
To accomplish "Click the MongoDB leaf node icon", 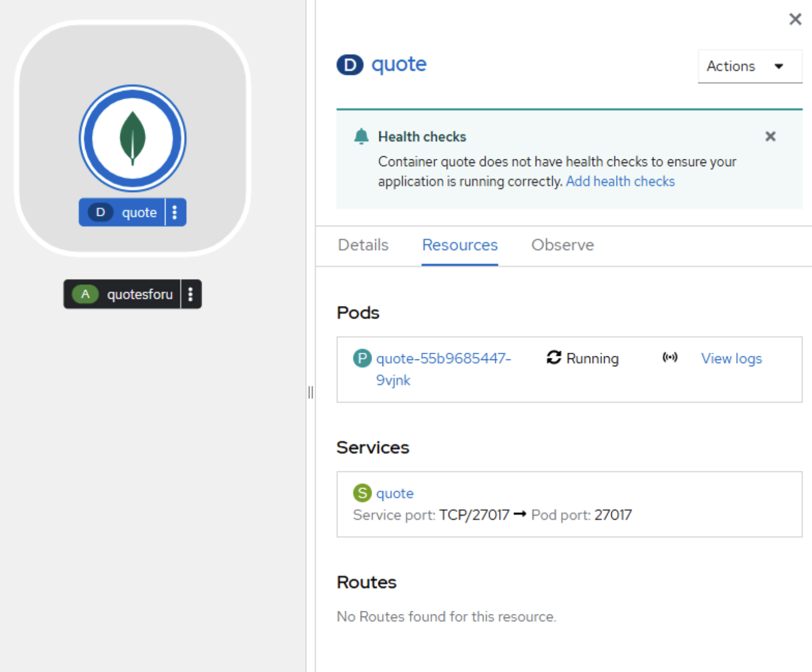I will click(x=132, y=138).
